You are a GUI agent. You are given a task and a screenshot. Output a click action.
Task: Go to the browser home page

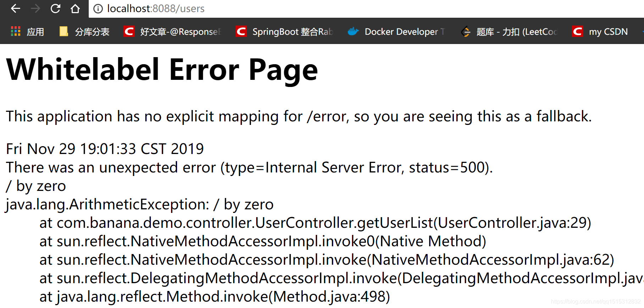[75, 9]
